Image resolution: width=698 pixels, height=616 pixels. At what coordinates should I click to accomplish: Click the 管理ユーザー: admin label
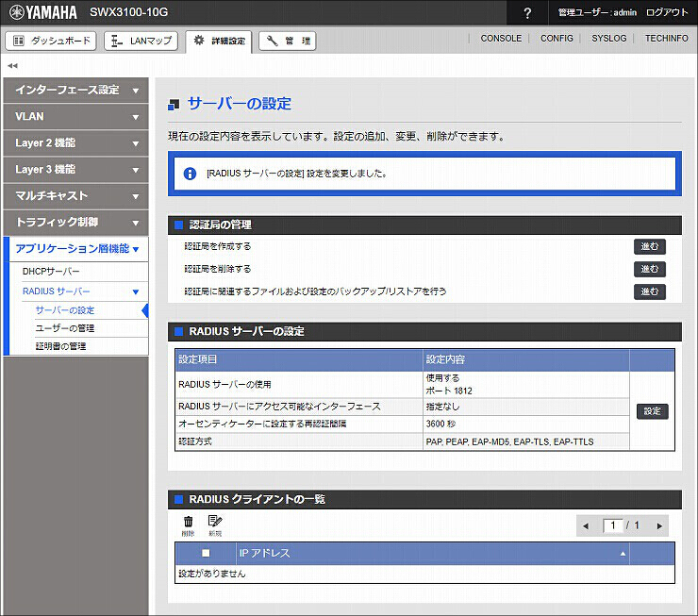[x=597, y=12]
